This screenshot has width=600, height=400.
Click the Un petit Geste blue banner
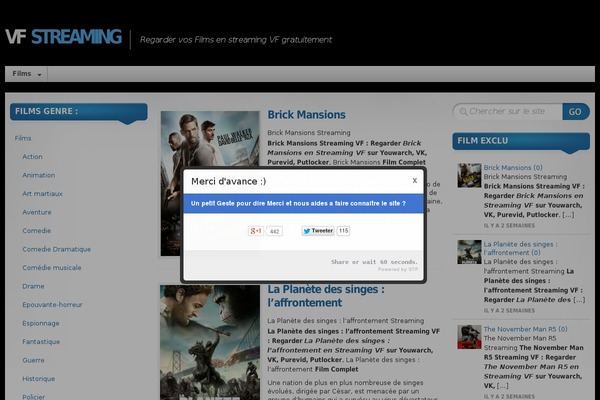click(303, 204)
